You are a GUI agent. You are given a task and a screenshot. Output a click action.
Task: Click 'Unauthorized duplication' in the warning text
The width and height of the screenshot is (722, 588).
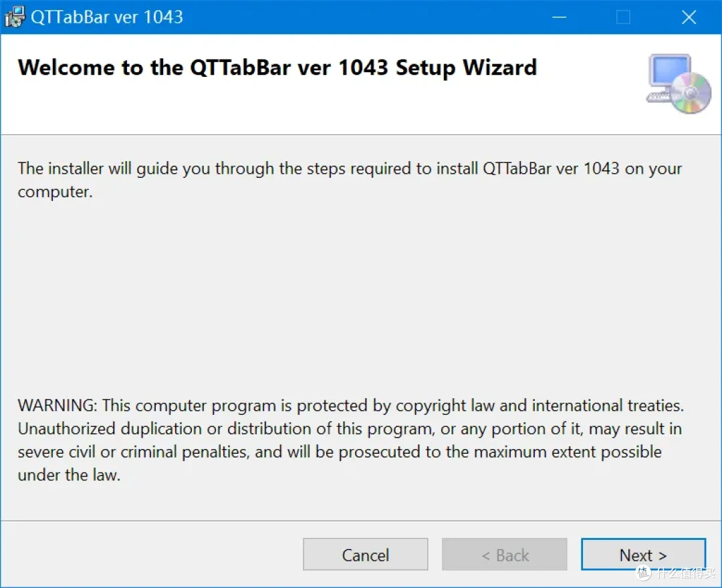tap(110, 428)
